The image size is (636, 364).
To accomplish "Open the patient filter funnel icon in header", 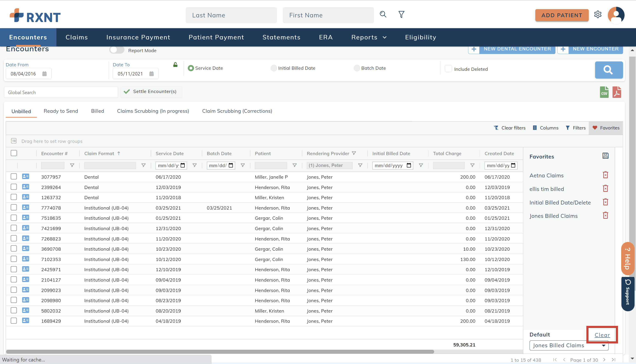I will [401, 14].
